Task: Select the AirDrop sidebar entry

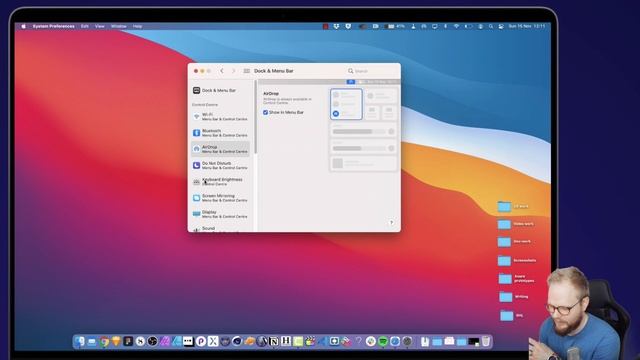Action: (220, 149)
